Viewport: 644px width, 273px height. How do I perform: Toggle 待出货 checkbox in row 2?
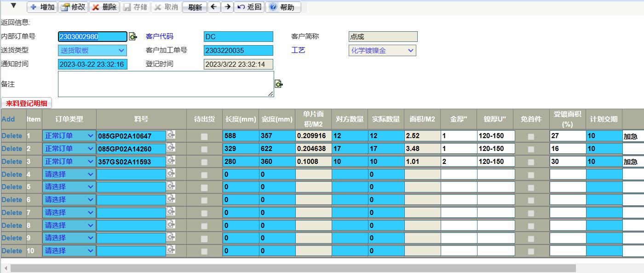204,150
